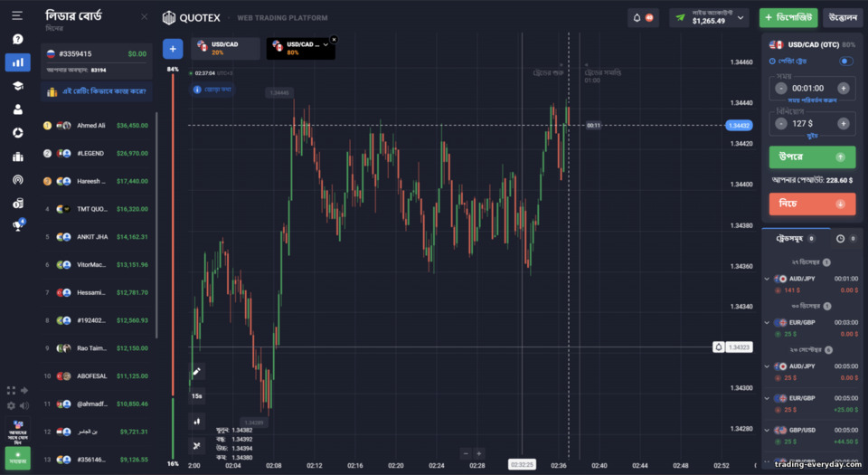Viewport: 868px width, 475px height.
Task: Click the QUOTEX logo
Action: pyautogui.click(x=191, y=18)
